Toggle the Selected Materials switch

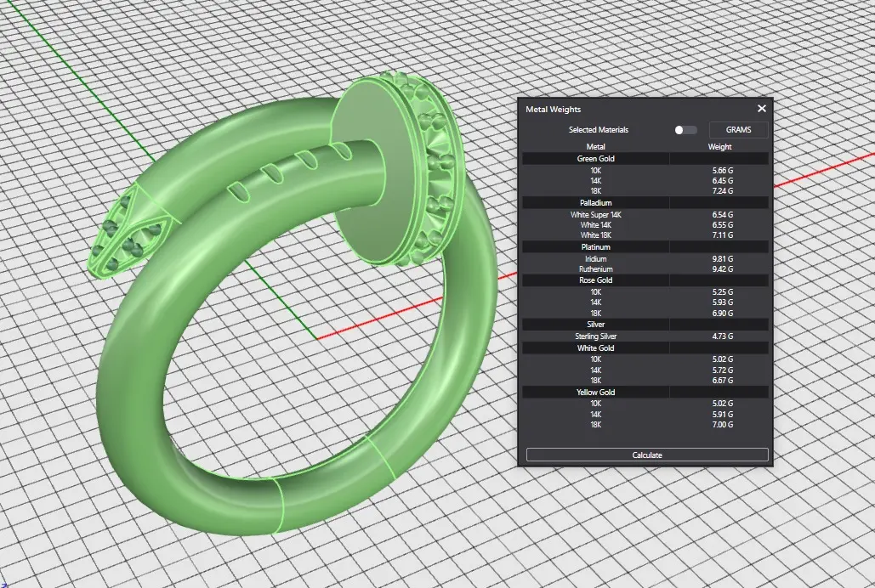coord(685,130)
